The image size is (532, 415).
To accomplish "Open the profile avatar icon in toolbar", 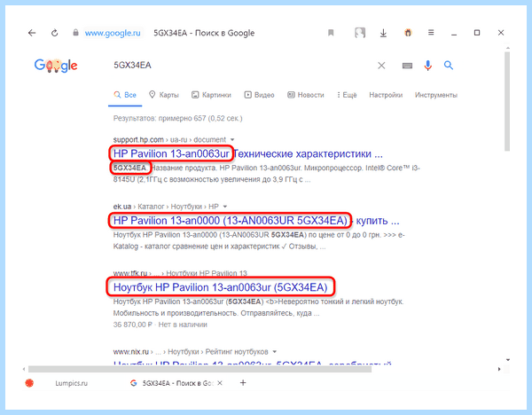I will (x=360, y=33).
